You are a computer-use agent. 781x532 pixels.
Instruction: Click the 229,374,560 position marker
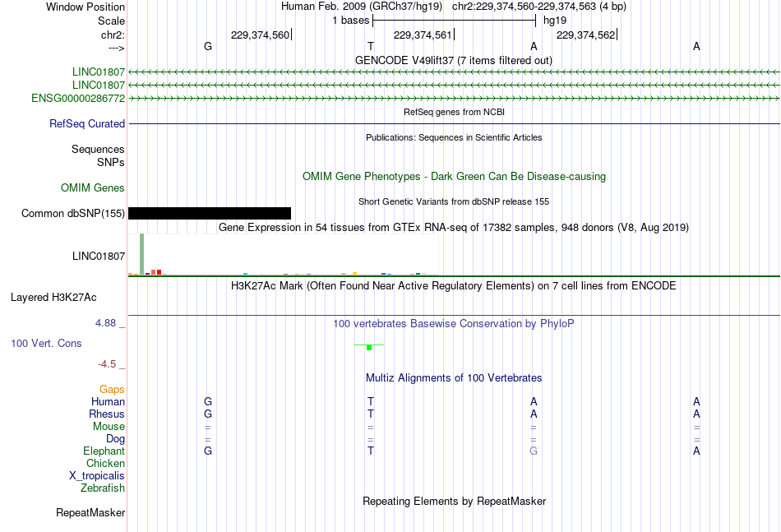(x=261, y=35)
